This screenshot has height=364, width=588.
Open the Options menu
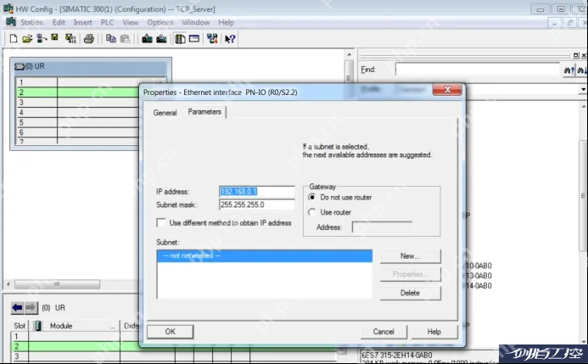pos(160,22)
